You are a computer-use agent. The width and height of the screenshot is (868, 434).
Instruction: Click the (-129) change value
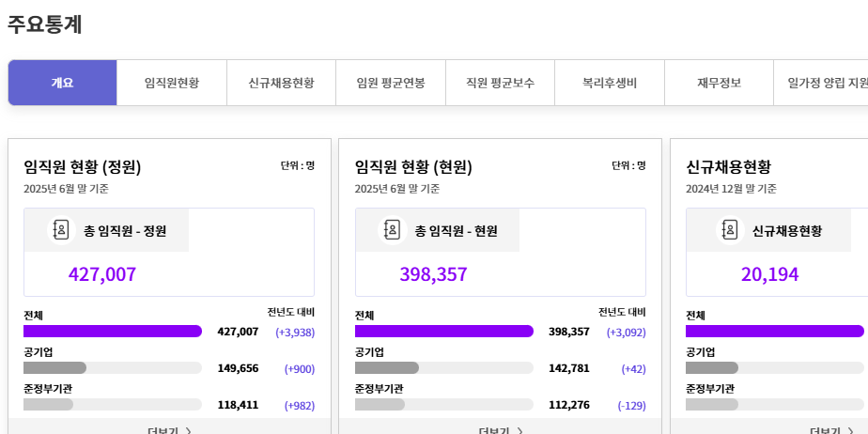click(x=631, y=405)
